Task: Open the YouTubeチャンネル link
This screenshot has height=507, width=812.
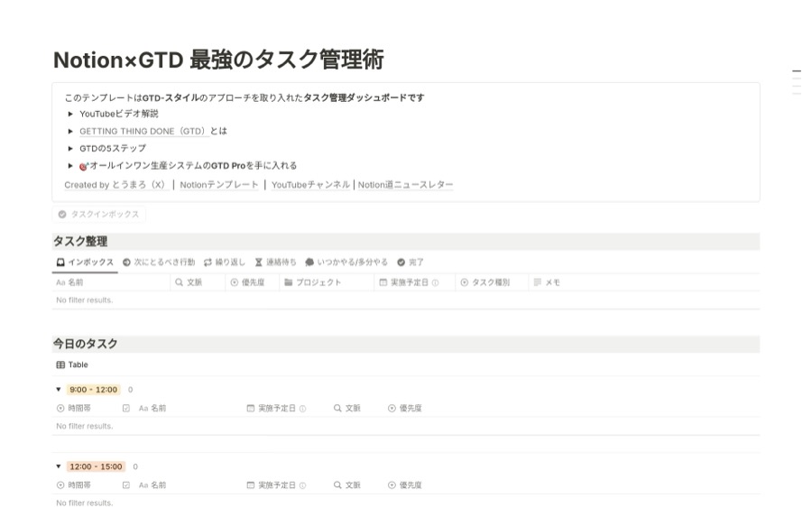Action: [x=310, y=185]
